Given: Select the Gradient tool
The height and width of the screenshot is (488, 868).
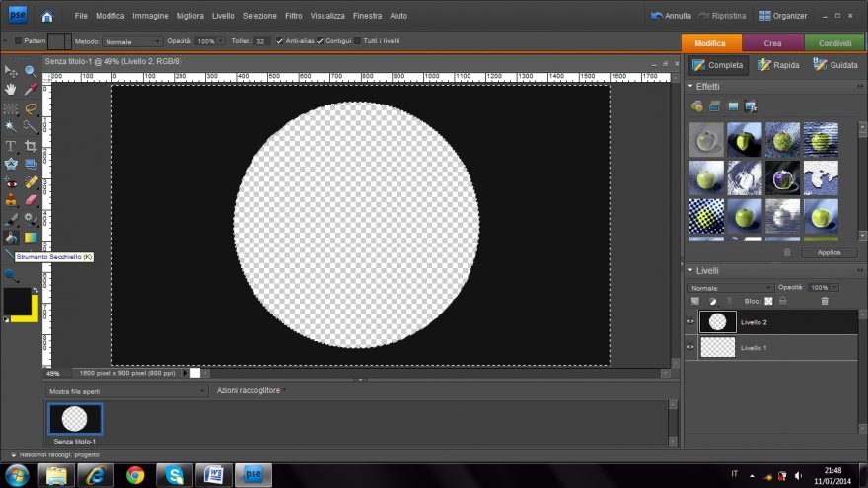Looking at the screenshot, I should pyautogui.click(x=31, y=238).
